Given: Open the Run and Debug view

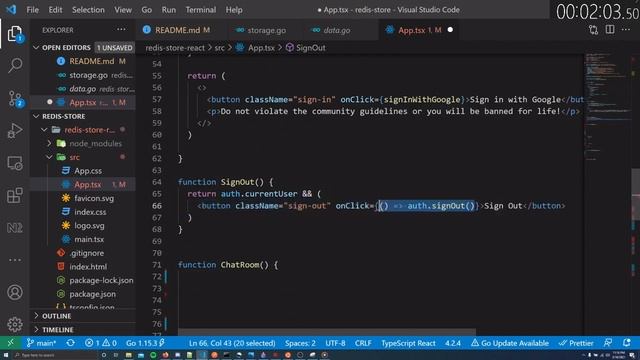Looking at the screenshot, I should click(x=15, y=131).
